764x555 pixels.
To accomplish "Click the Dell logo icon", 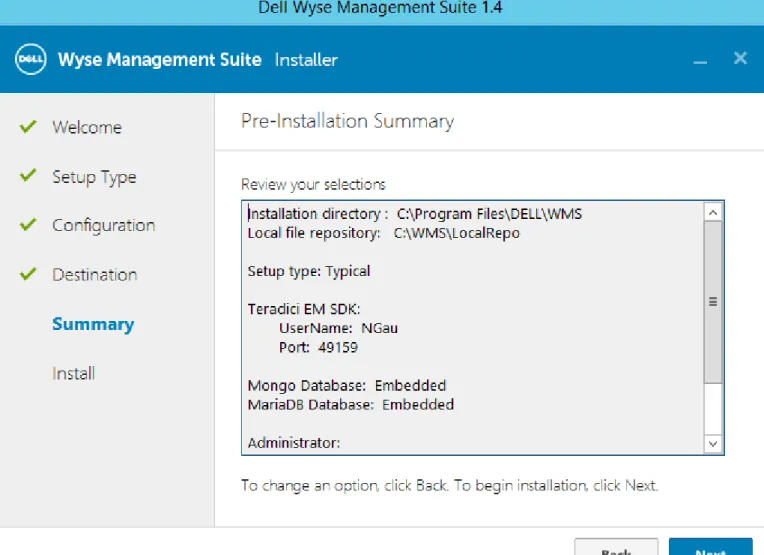I will (30, 59).
